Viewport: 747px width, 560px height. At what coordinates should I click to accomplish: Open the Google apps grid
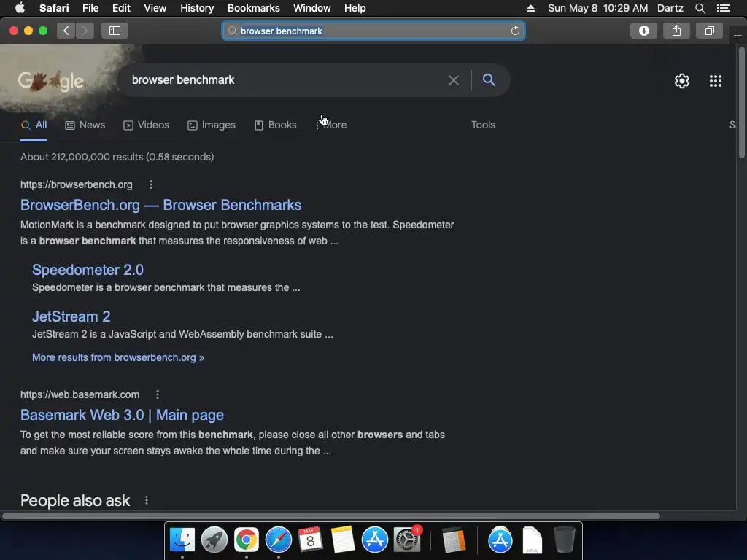pyautogui.click(x=716, y=81)
